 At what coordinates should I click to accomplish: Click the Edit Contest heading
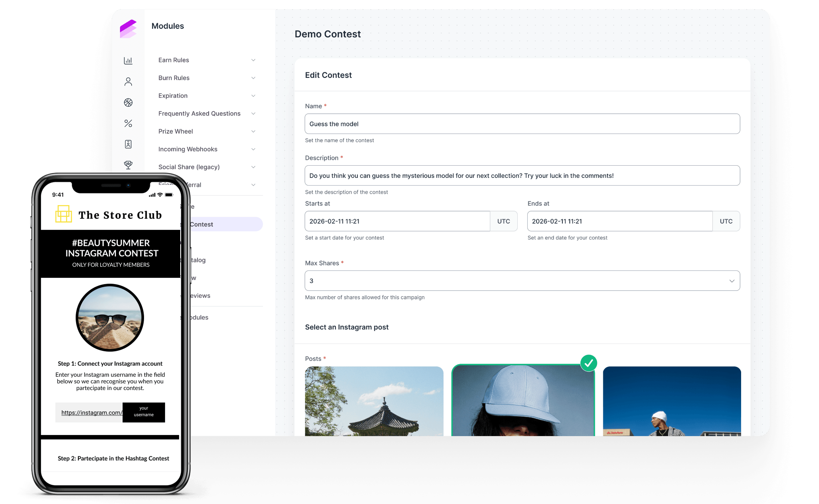tap(328, 75)
